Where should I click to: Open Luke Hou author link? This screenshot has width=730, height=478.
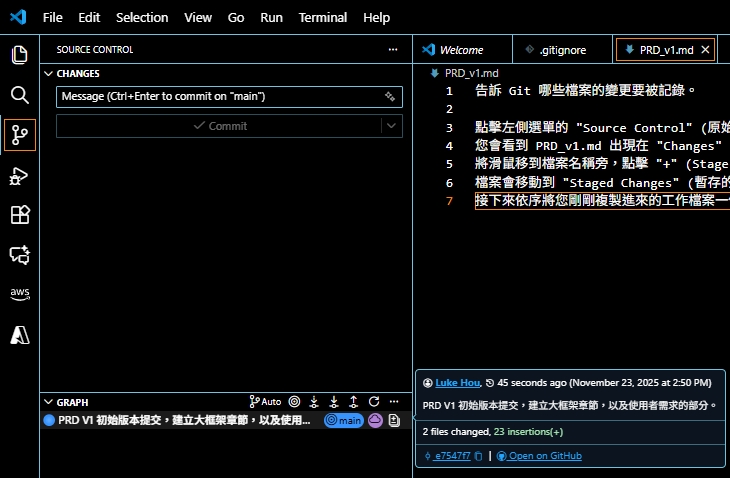tap(457, 383)
